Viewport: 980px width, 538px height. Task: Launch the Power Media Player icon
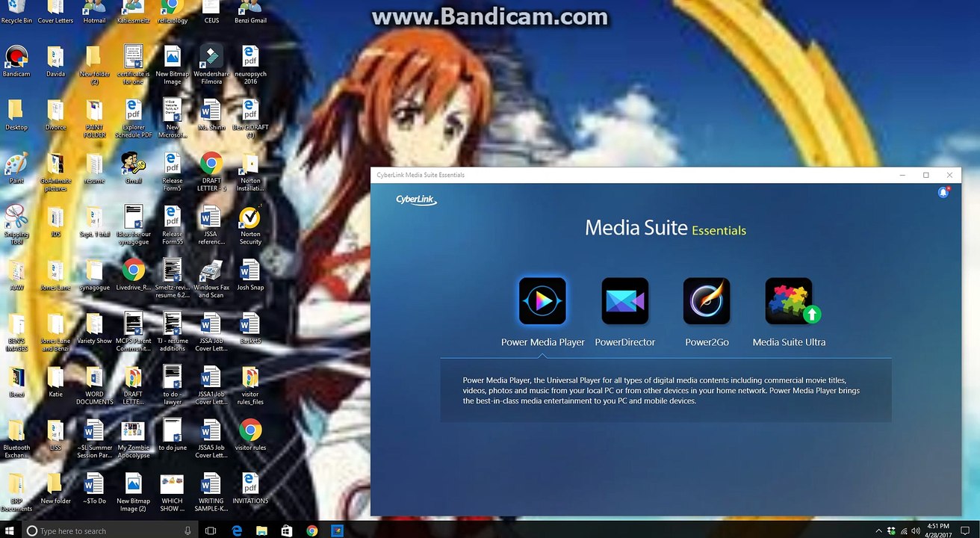tap(542, 301)
